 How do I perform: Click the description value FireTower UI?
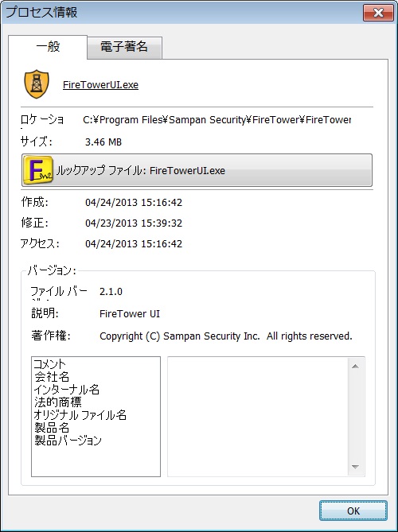pyautogui.click(x=130, y=314)
